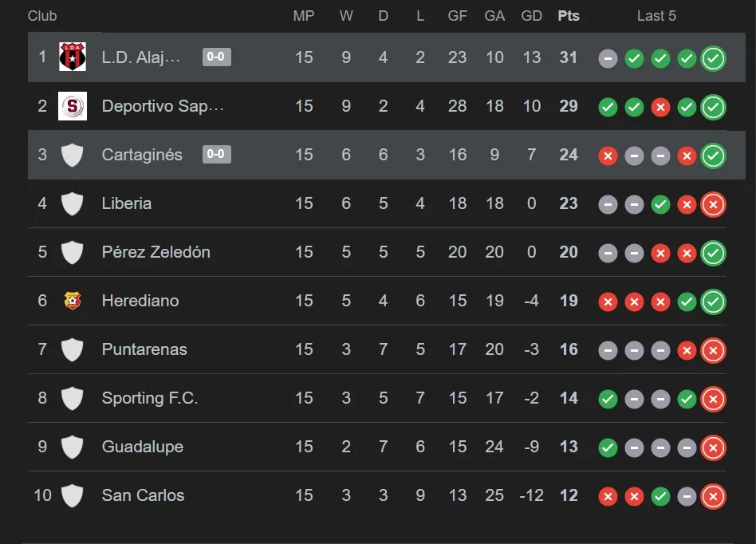756x544 pixels.
Task: Open the Pérez Zeledón team page
Action: [156, 252]
